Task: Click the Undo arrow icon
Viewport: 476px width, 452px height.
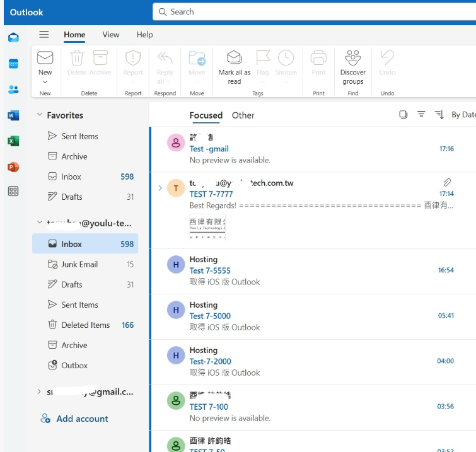Action: pyautogui.click(x=387, y=57)
